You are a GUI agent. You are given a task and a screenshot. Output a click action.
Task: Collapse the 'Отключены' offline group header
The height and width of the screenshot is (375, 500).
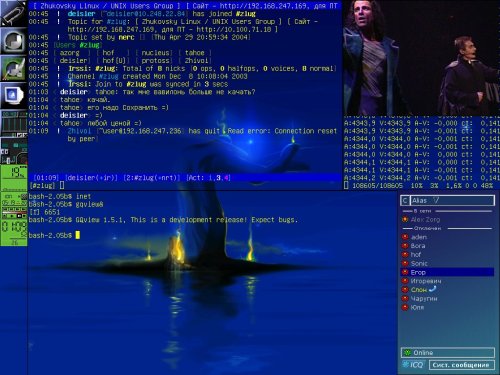(447, 228)
